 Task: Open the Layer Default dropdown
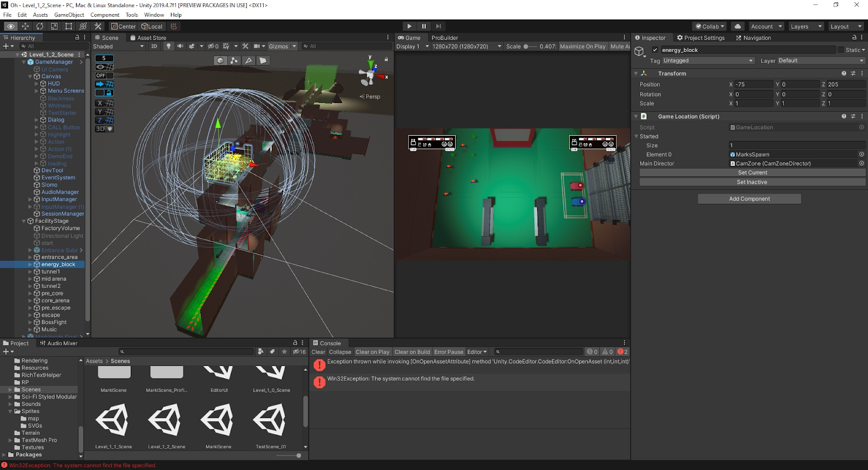pos(821,61)
